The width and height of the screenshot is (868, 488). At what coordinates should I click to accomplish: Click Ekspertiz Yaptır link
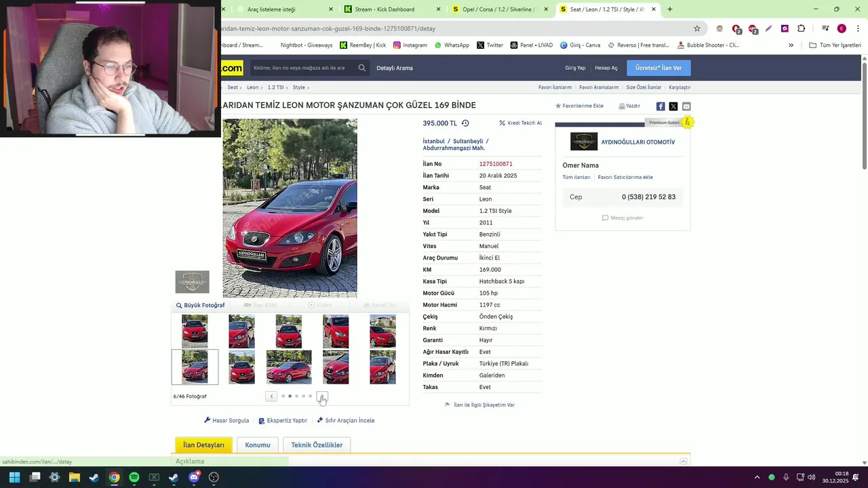pyautogui.click(x=283, y=421)
